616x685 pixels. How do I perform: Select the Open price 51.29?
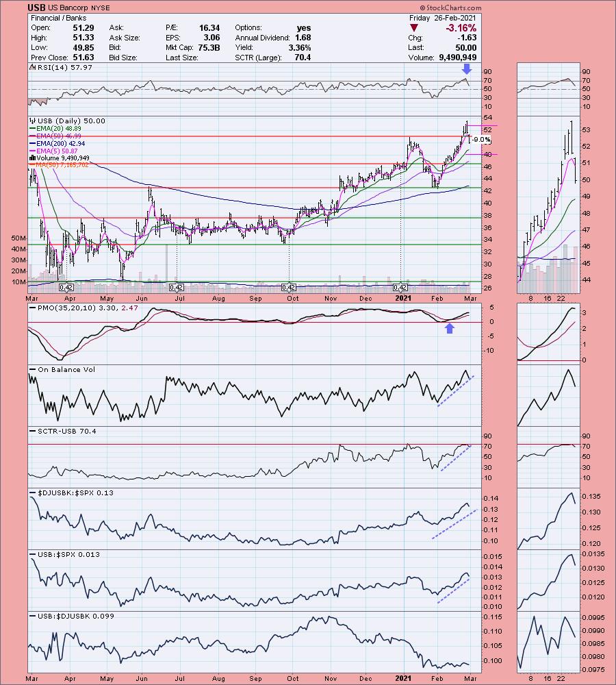(x=83, y=27)
